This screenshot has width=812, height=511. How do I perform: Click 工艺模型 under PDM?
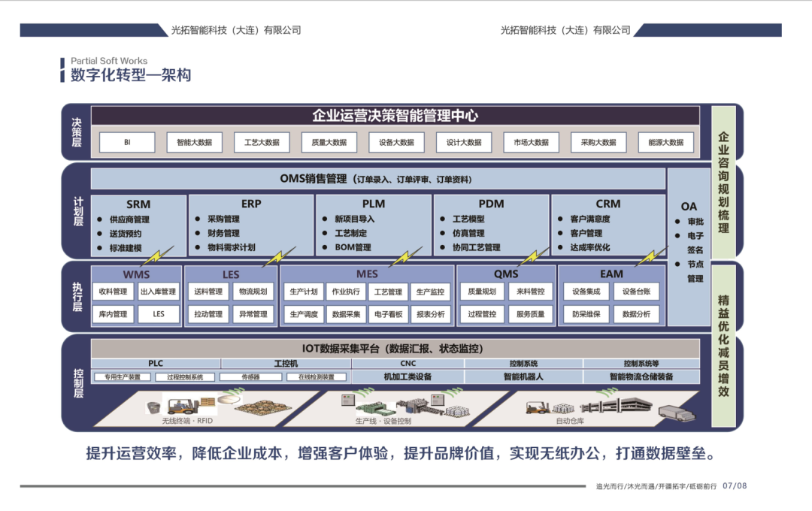point(468,219)
